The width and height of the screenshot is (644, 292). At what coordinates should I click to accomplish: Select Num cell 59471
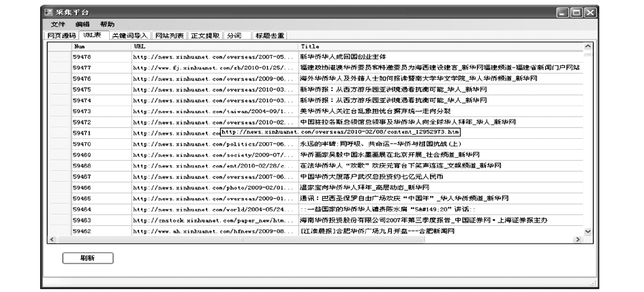click(102, 133)
